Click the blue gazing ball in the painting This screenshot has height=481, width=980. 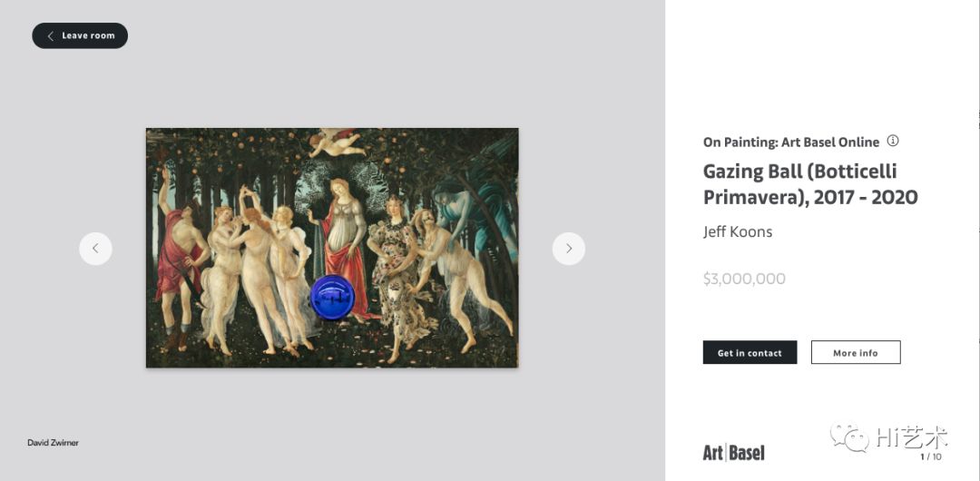332,297
